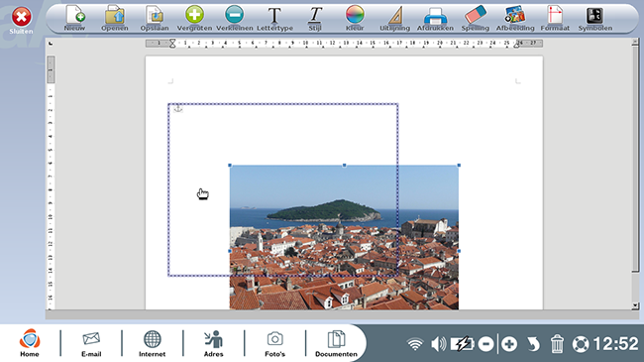Screen dimensions: 644x362
Task: Open the trash bin icon
Action: (557, 344)
